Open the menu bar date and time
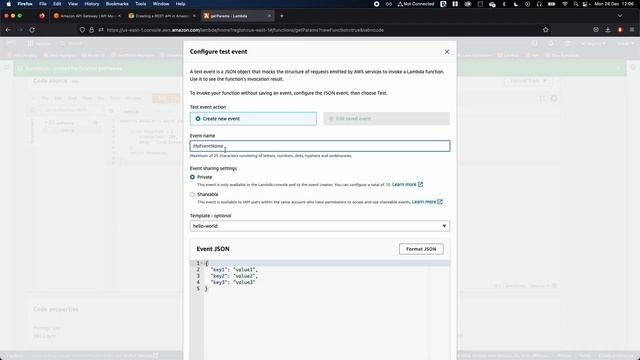This screenshot has width=640, height=360. (614, 4)
